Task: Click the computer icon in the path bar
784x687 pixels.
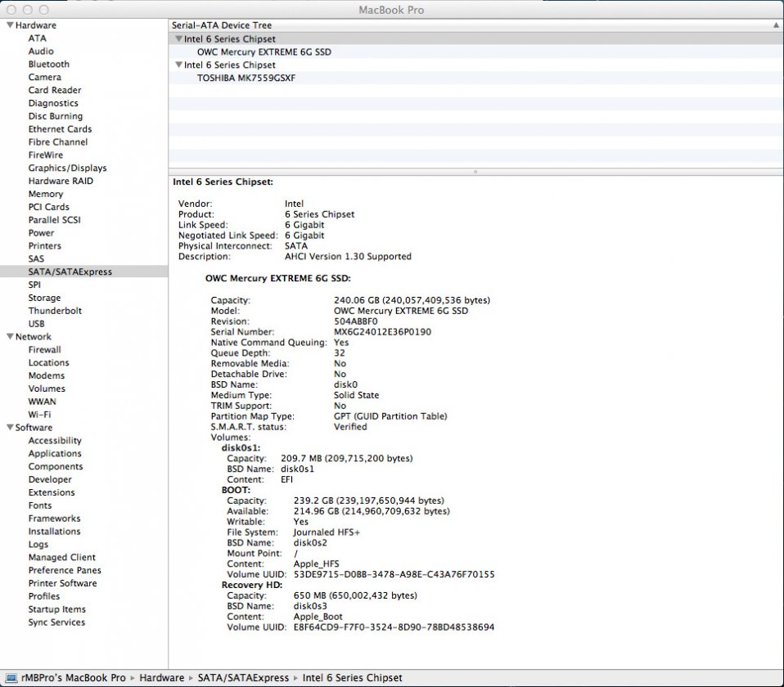Action: tap(11, 678)
